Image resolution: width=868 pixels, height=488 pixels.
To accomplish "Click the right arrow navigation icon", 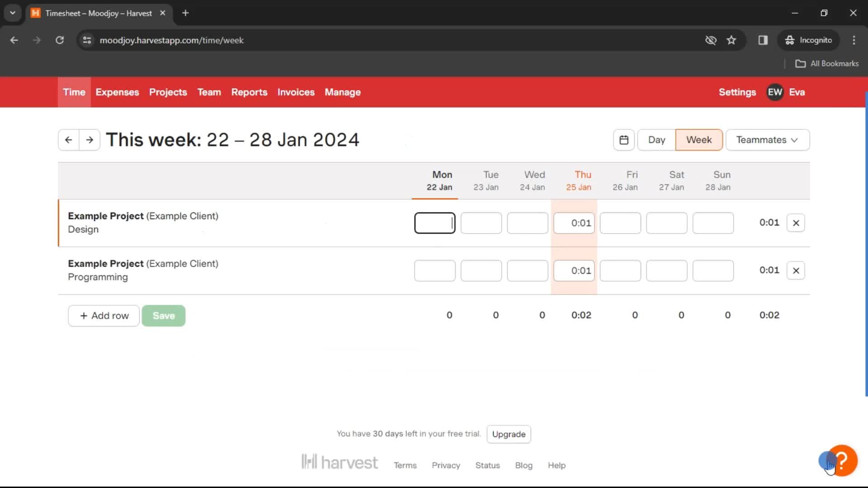I will point(90,140).
